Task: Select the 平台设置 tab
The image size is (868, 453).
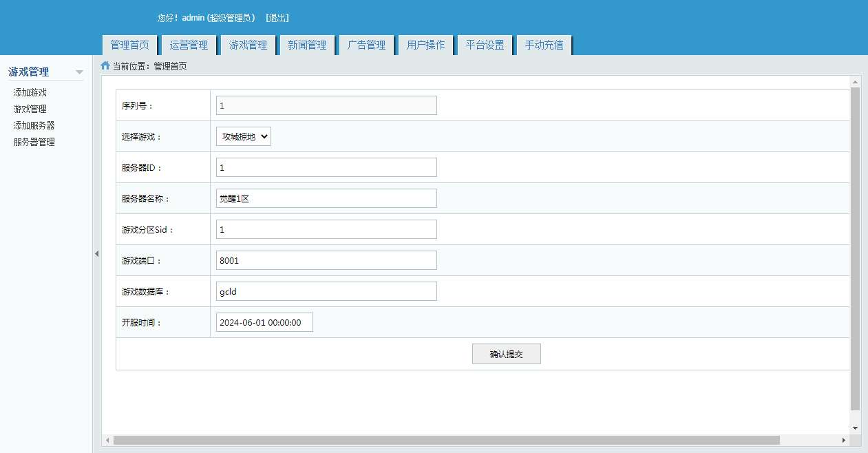Action: click(x=485, y=45)
